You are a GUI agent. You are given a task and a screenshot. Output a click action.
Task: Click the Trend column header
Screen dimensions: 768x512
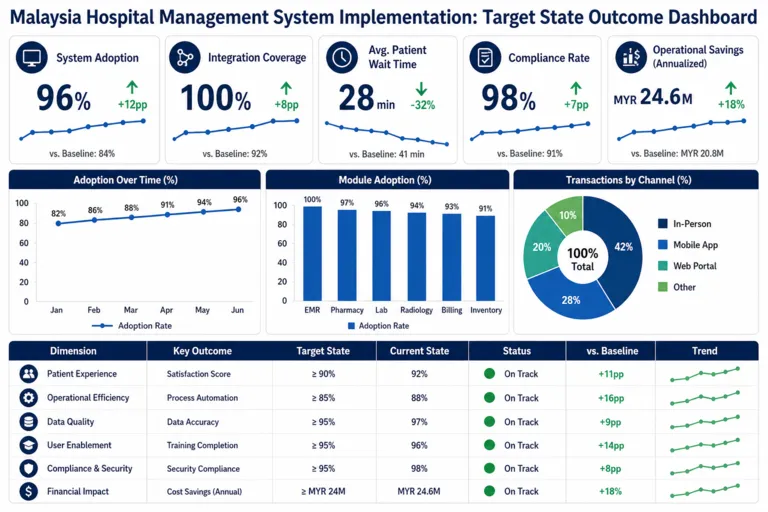coord(705,351)
